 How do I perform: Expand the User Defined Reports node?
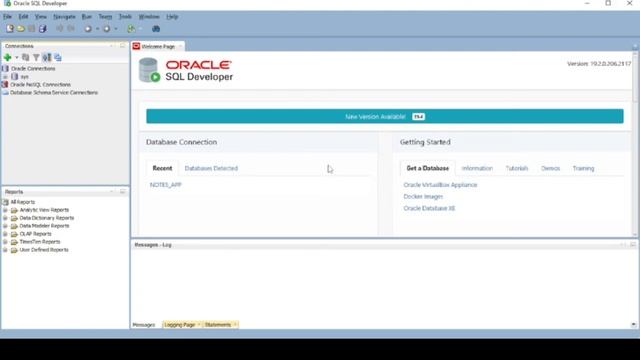(5, 250)
